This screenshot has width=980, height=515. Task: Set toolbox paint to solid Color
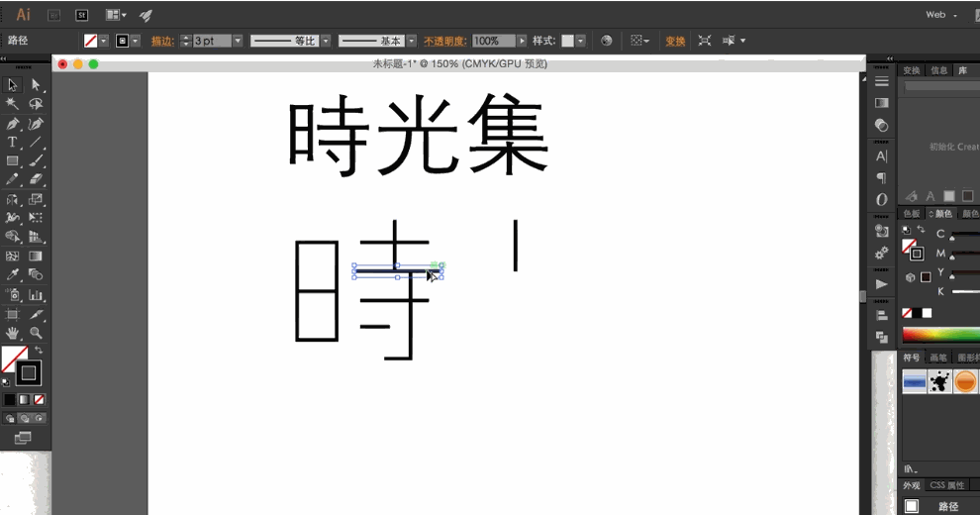pyautogui.click(x=9, y=399)
